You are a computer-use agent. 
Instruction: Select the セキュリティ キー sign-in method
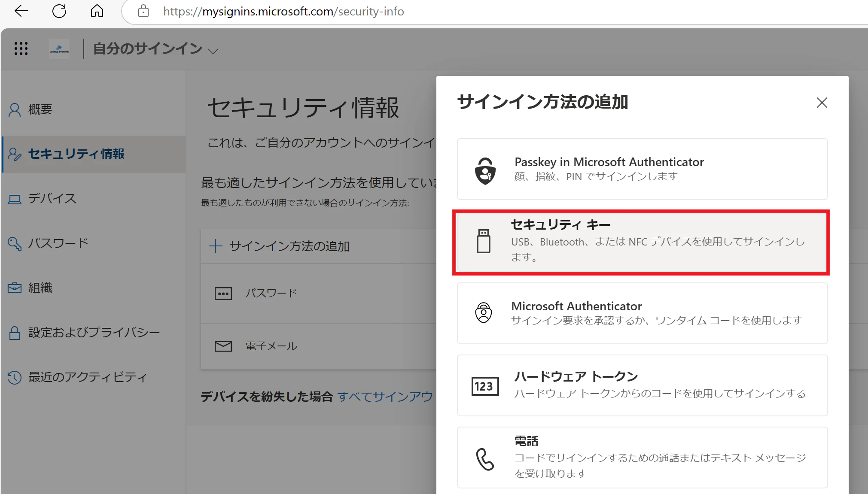coord(642,242)
